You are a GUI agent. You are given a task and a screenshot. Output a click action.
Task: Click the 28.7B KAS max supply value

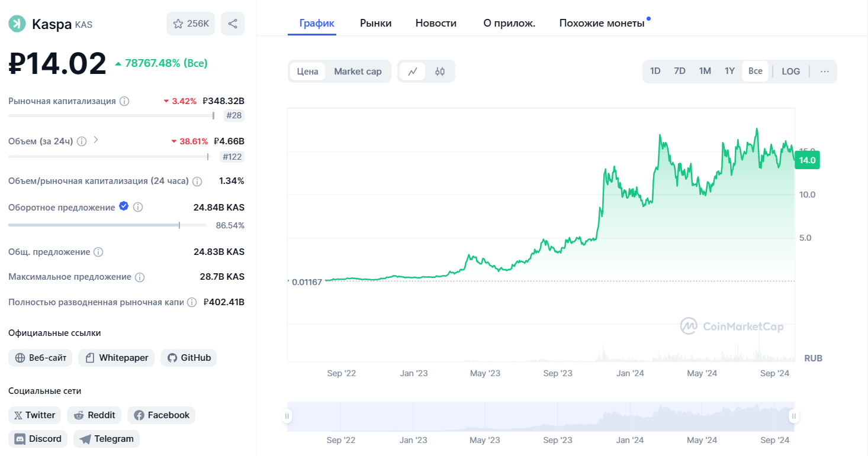[222, 277]
